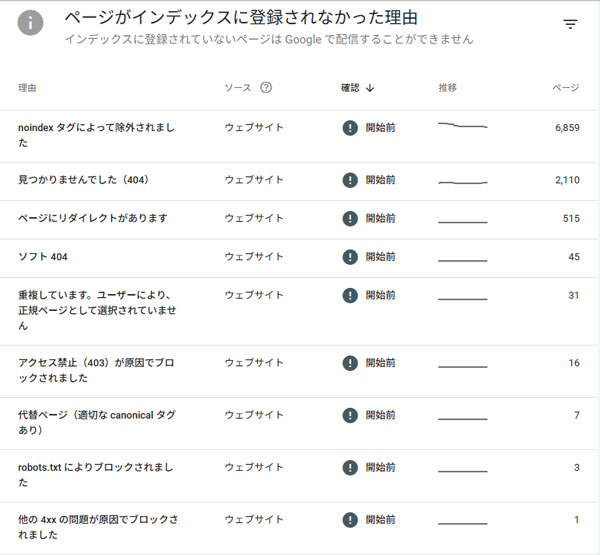Click the ページ column header
The height and width of the screenshot is (555, 600).
click(x=566, y=88)
